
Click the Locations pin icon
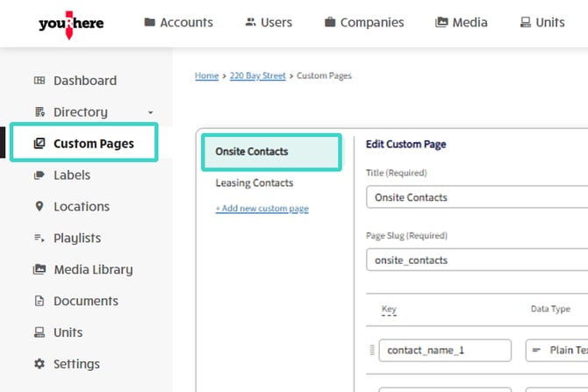[x=39, y=207]
